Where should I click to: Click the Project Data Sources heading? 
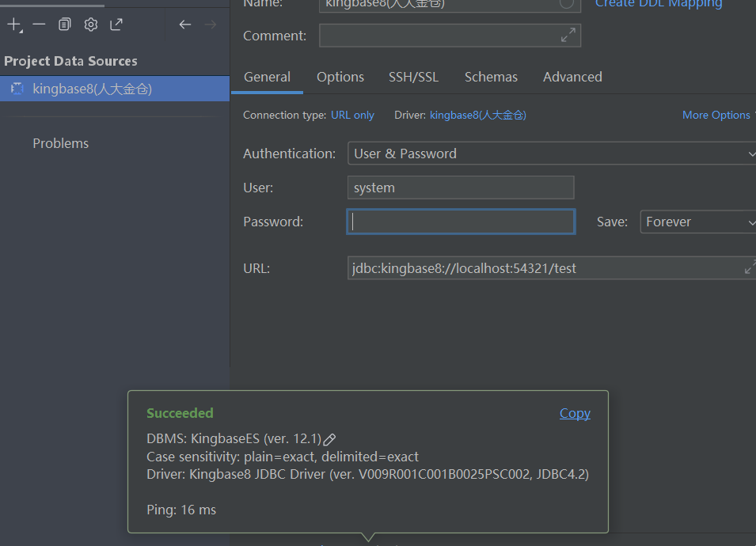(x=71, y=61)
